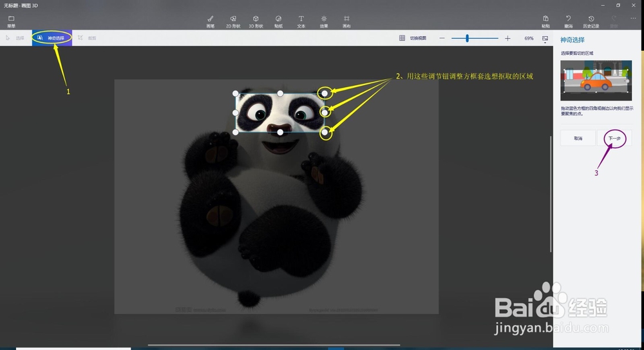Zoom in with the plus button
This screenshot has height=350, width=644.
[x=507, y=38]
